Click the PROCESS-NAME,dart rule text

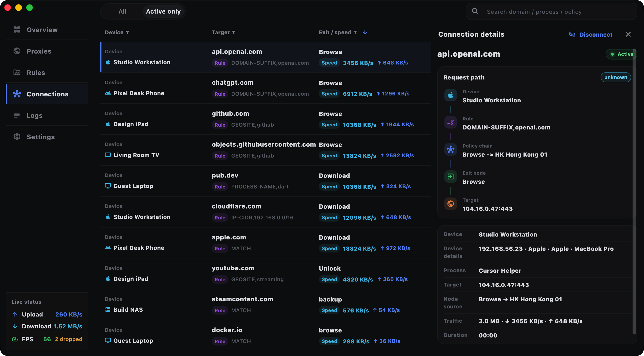coord(260,187)
